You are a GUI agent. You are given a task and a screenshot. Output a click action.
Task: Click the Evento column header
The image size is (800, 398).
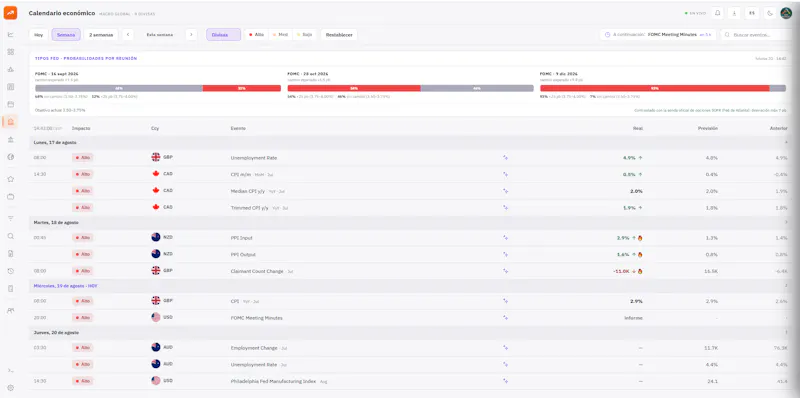[x=238, y=128]
